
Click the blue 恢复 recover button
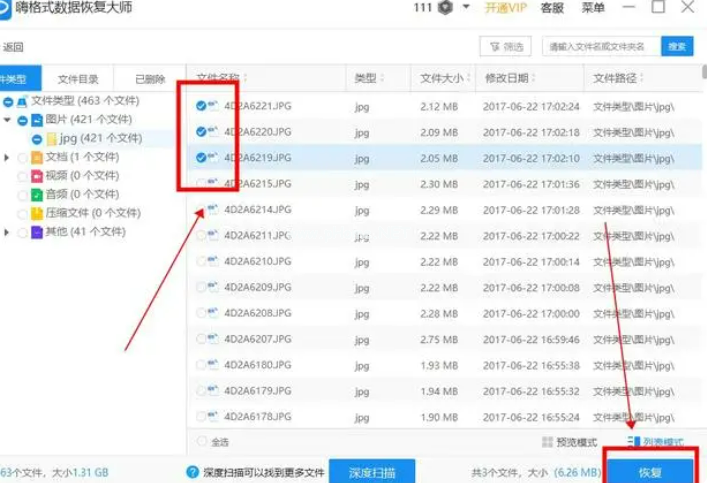(650, 471)
